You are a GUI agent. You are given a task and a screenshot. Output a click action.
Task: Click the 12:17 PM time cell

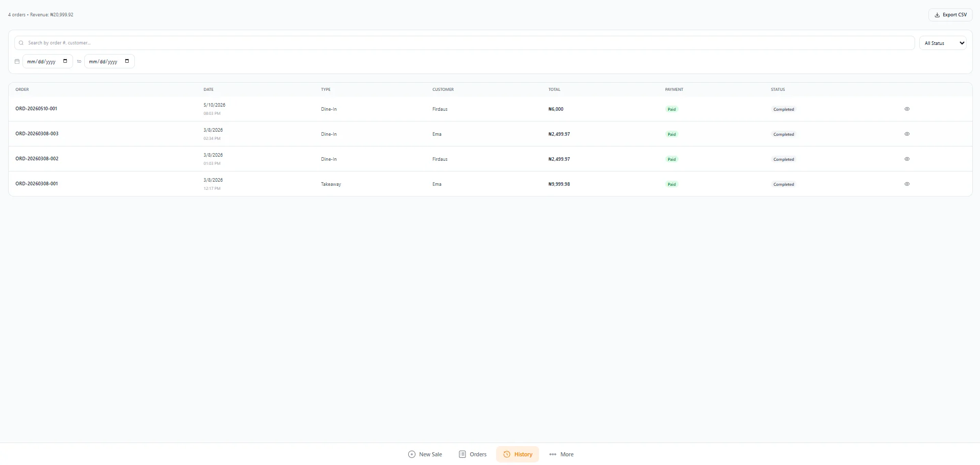pyautogui.click(x=212, y=188)
